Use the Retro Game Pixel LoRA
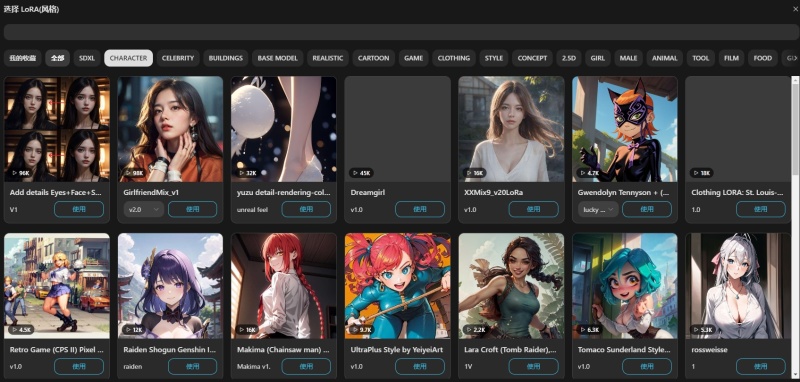Viewport: 800px width, 382px height. (x=79, y=366)
